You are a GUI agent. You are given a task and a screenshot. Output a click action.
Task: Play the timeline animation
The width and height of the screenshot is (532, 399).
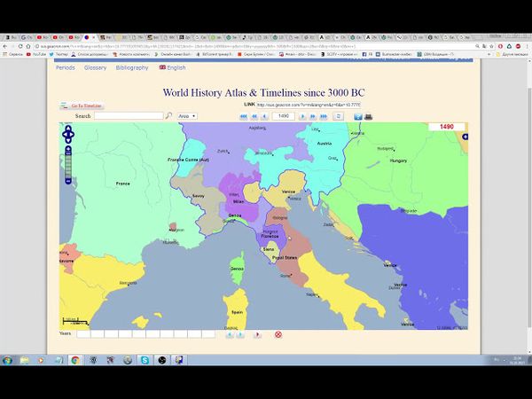[257, 334]
